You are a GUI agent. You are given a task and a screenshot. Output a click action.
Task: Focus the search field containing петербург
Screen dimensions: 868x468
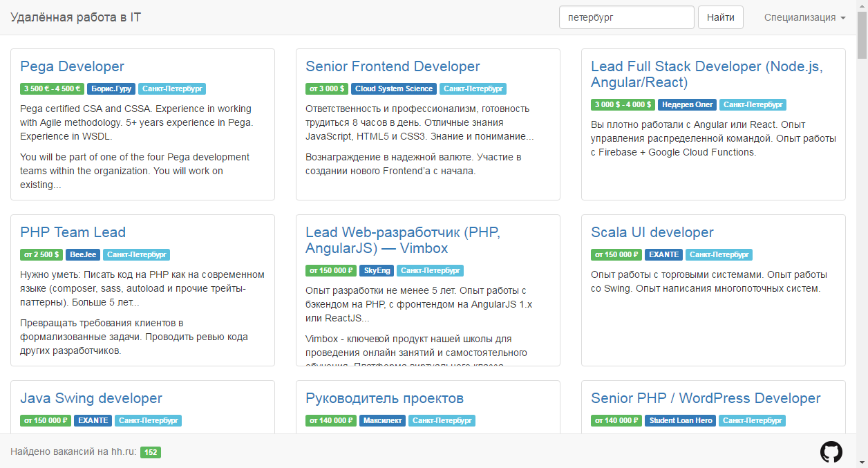coord(626,17)
